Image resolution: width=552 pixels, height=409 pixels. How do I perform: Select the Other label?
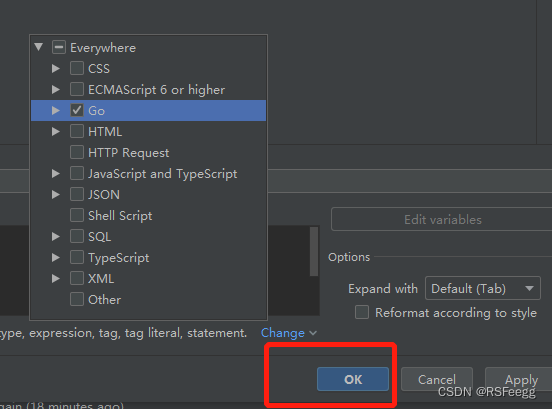tap(105, 300)
